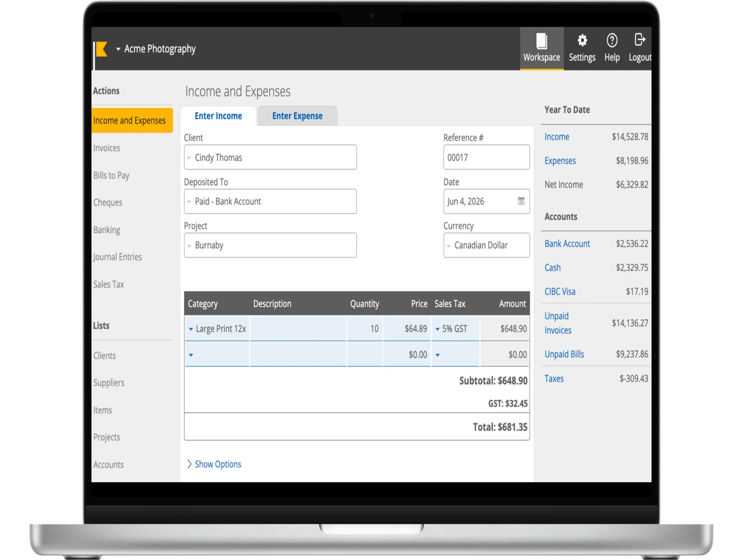
Task: Open Journal Entries
Action: tap(117, 257)
